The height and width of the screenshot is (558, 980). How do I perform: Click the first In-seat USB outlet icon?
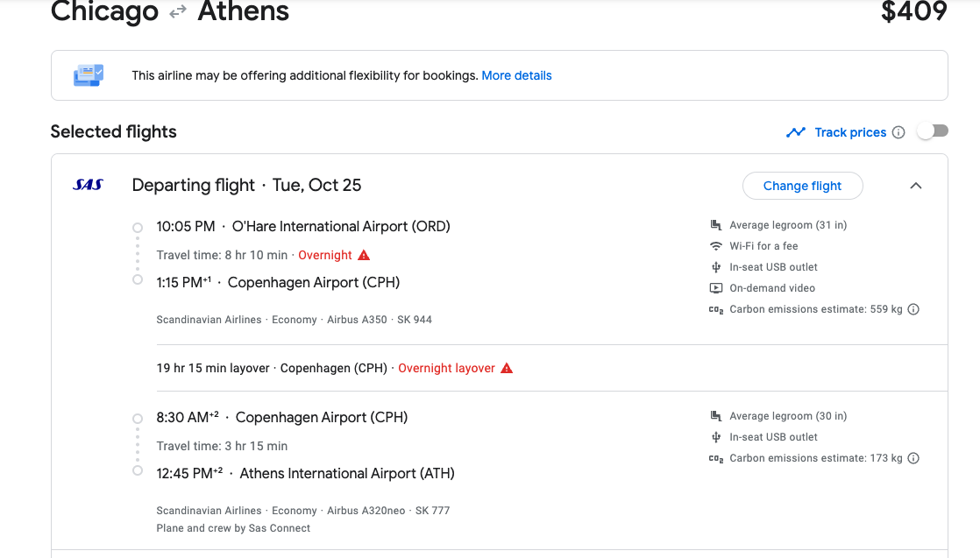pos(716,267)
